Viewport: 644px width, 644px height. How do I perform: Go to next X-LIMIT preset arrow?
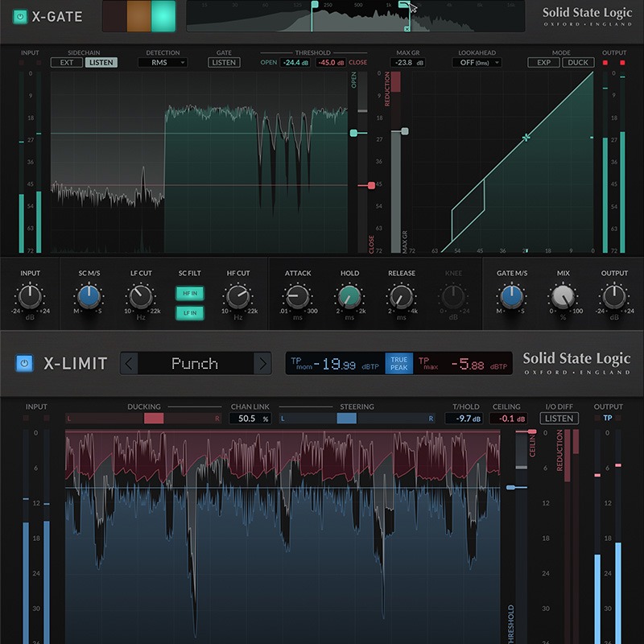(x=263, y=363)
